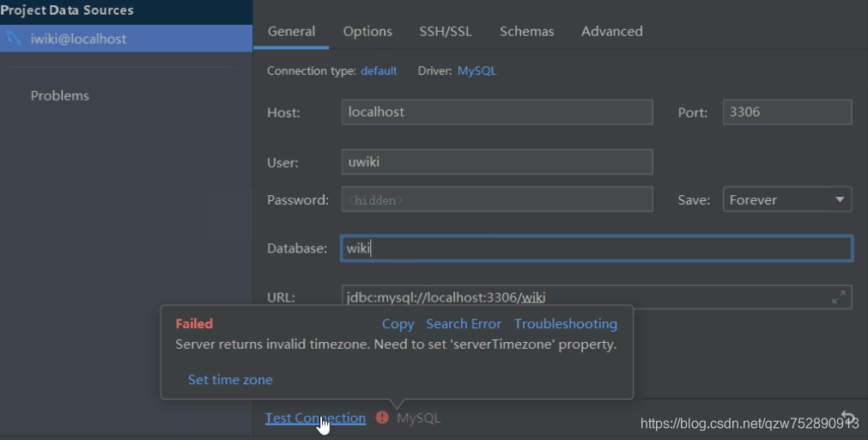Open the SSH/SSL tab
This screenshot has height=440, width=868.
446,32
